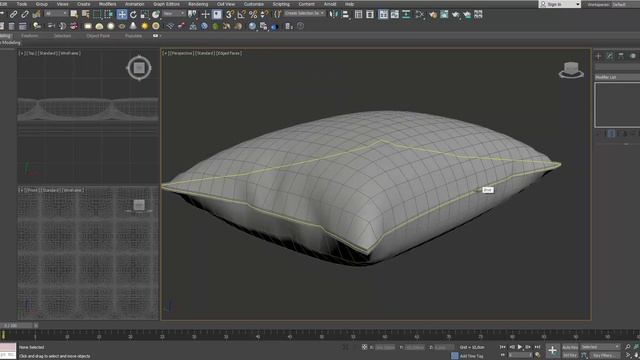640x360 pixels.
Task: Open the Group menu
Action: click(42, 4)
